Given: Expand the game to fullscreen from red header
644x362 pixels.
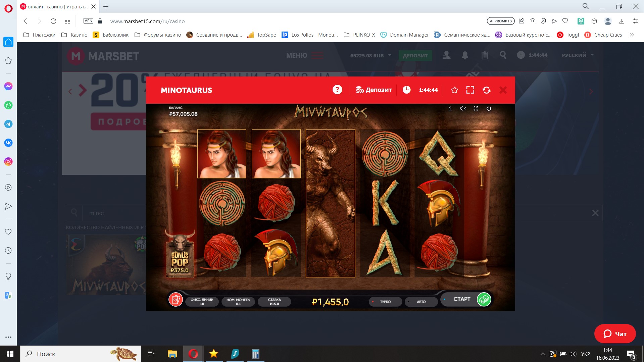Looking at the screenshot, I should [470, 90].
